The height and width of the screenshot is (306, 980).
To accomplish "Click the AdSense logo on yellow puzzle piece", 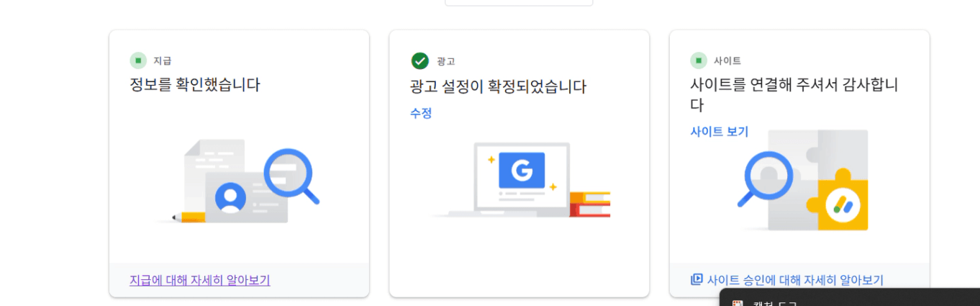I will pyautogui.click(x=843, y=204).
